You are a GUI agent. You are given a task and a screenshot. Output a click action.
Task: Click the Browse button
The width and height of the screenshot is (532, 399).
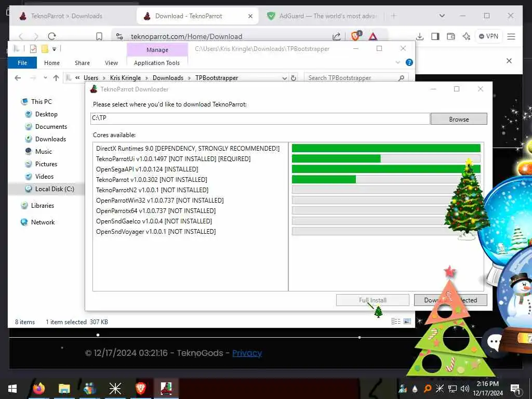click(x=459, y=119)
